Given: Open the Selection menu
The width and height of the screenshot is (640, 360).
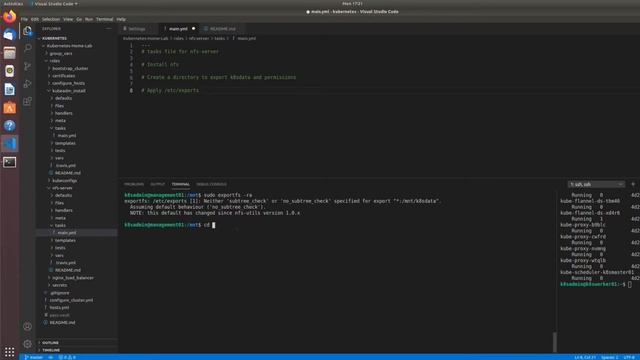Looking at the screenshot, I should pos(51,19).
